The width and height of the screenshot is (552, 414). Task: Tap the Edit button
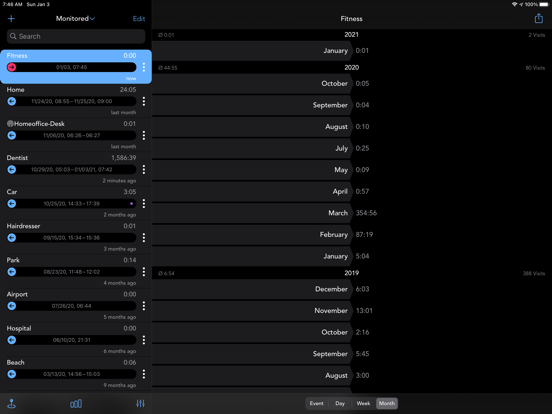point(139,19)
